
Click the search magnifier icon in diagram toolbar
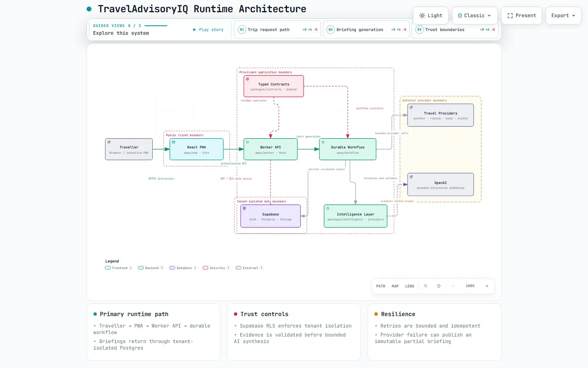425,286
